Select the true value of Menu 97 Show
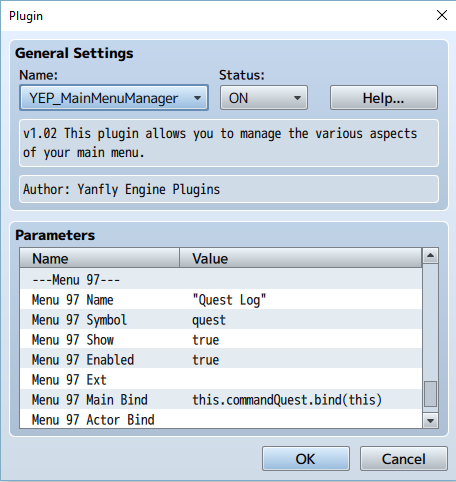The height and width of the screenshot is (482, 456). [301, 340]
